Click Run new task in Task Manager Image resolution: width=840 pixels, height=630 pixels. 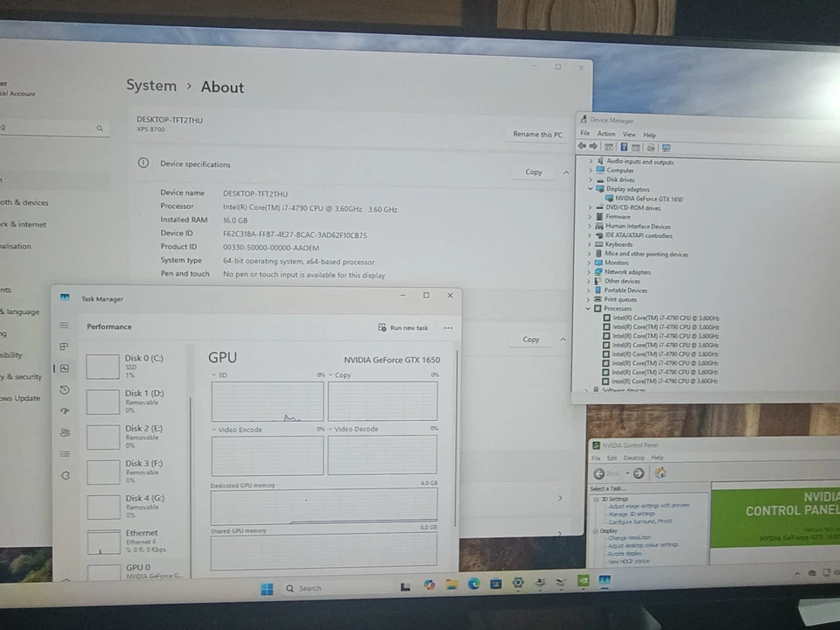402,327
